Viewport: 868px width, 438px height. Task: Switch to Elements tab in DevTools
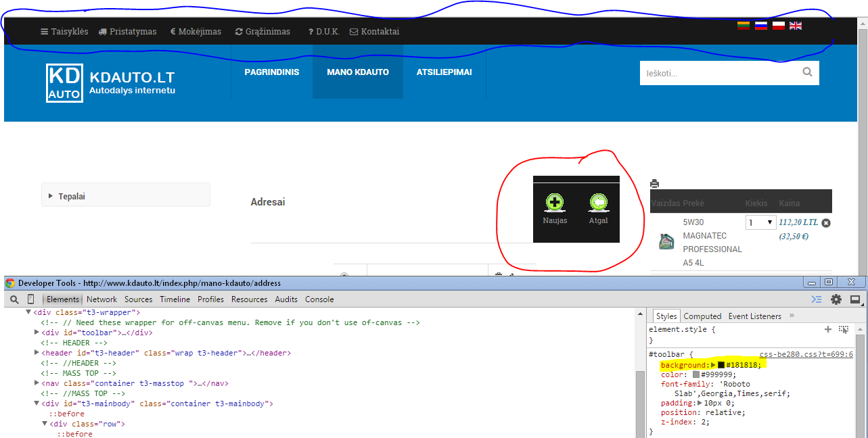coord(63,299)
